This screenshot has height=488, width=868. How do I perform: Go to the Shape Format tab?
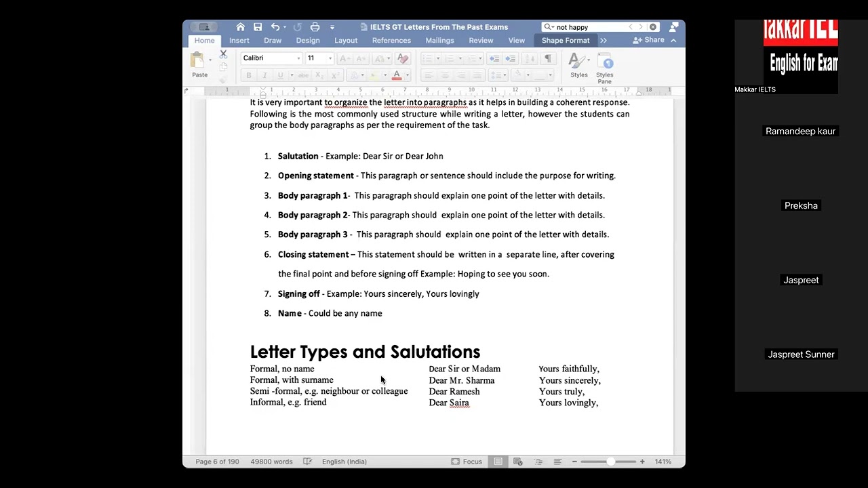566,41
